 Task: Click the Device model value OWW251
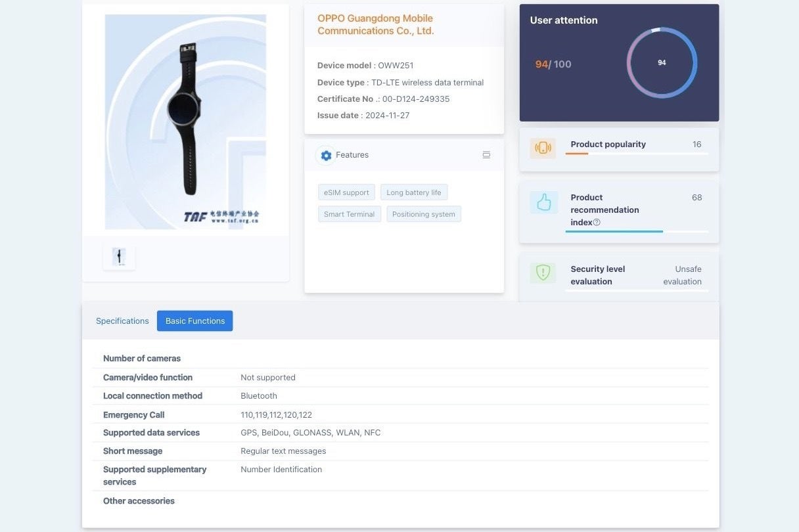[x=396, y=66]
